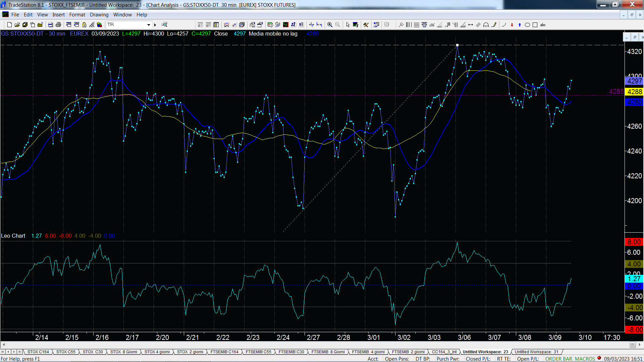
Task: Click the 3/06 date axis label
Action: [x=464, y=338]
